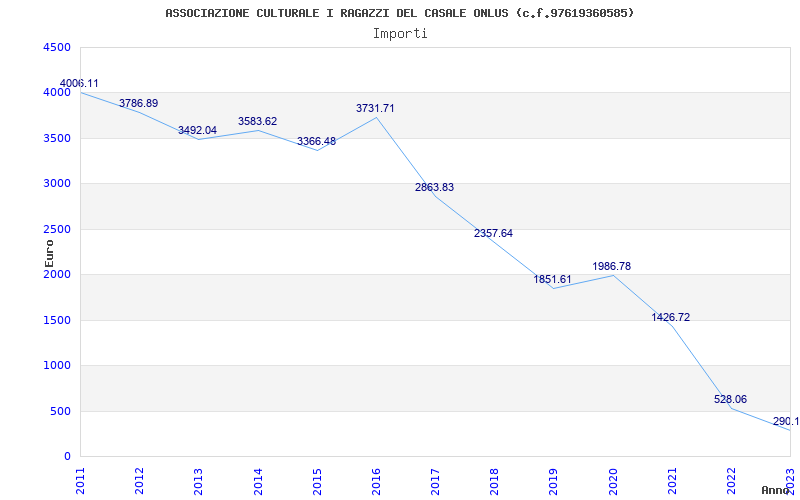Viewport: 800px width, 500px height.
Task: Click the x-axis year 2013
Action: 199,481
